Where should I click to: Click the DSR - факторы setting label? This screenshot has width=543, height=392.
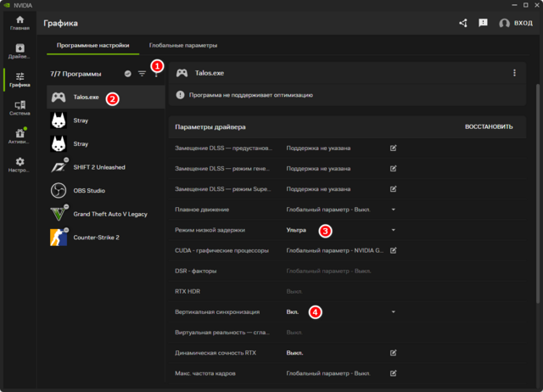tap(196, 271)
